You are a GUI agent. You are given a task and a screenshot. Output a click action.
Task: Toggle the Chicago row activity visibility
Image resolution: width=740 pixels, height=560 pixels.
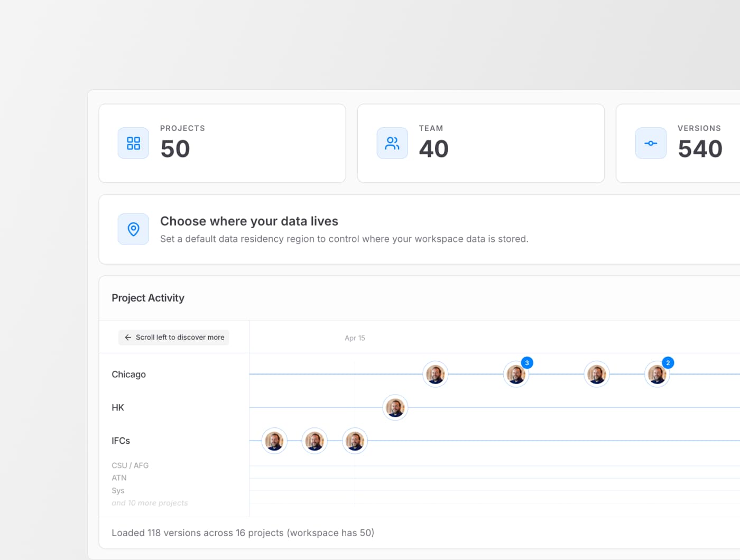click(x=128, y=374)
